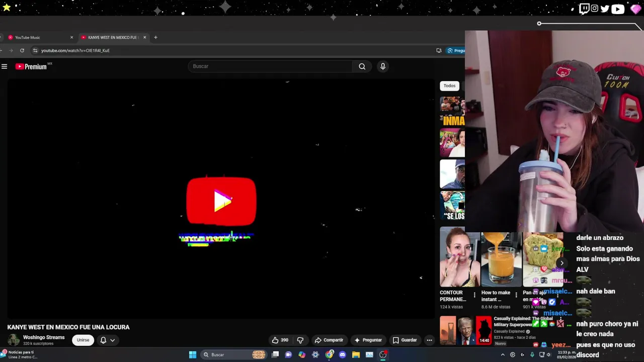The height and width of the screenshot is (362, 644).
Task: Open Windows Start menu
Action: [x=193, y=354]
